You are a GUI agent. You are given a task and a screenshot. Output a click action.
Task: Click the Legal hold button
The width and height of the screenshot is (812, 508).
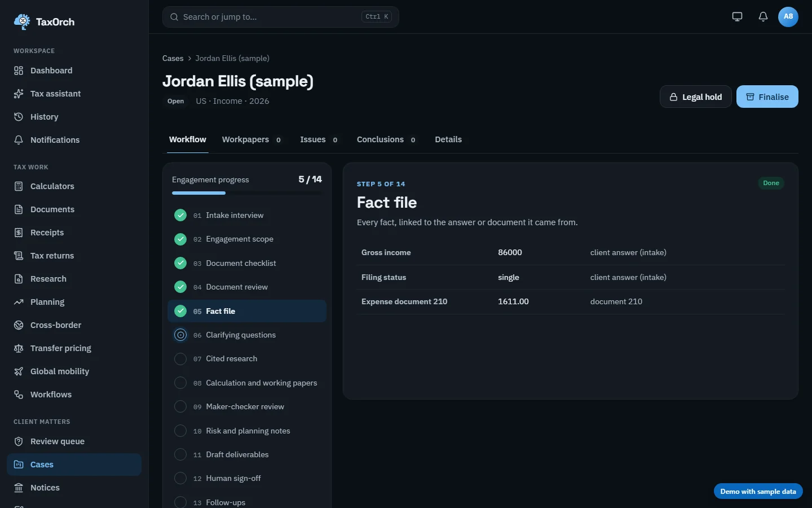pos(696,97)
